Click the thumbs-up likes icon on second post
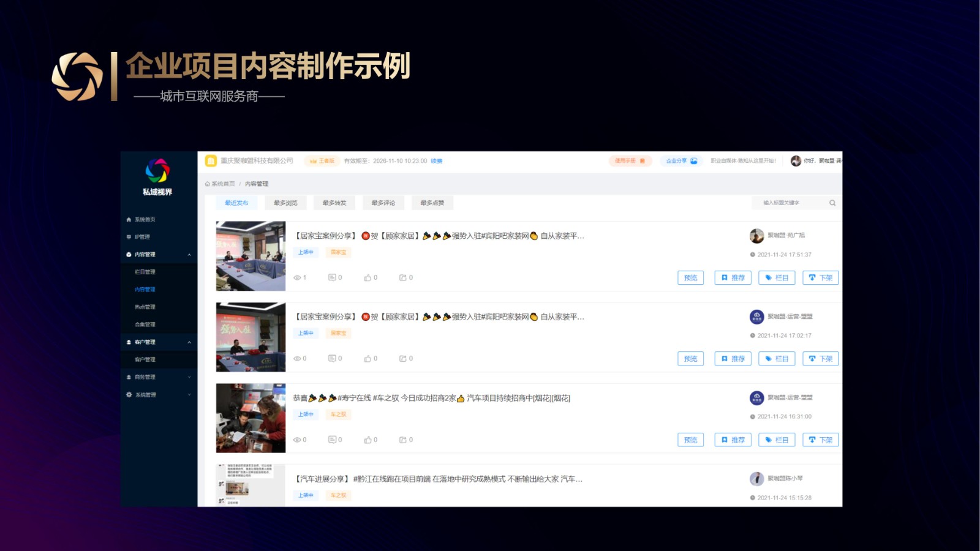980x551 pixels. 367,359
